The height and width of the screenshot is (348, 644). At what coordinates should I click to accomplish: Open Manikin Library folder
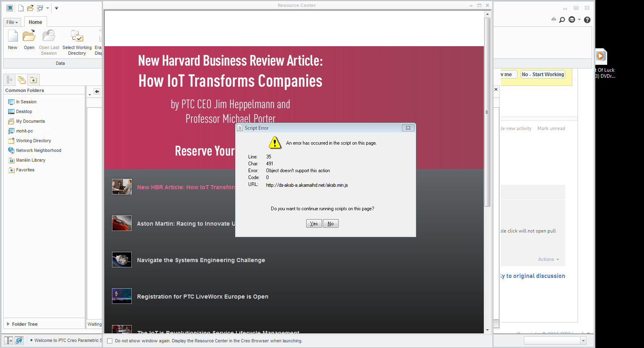coord(27,160)
